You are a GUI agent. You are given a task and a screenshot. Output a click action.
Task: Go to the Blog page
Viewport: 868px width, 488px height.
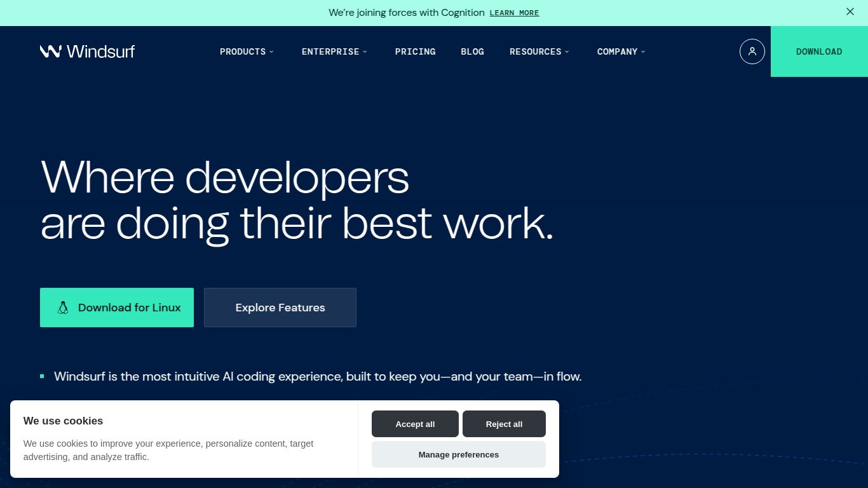tap(472, 51)
